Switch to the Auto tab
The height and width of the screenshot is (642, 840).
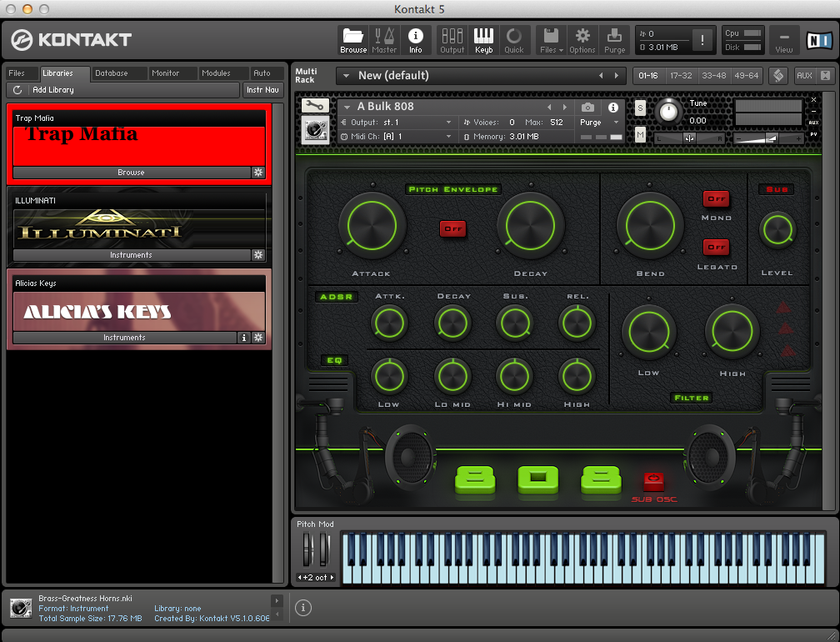tap(267, 73)
